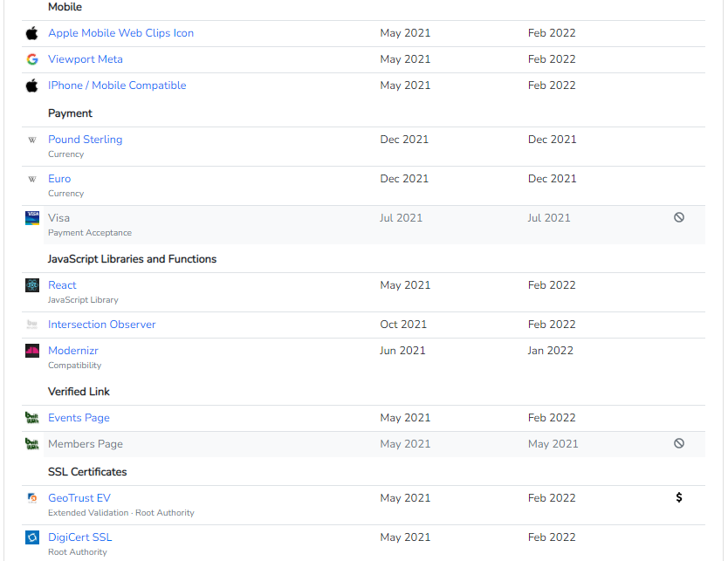
Task: Click the Wikipedia icon next to Euro
Action: (32, 179)
